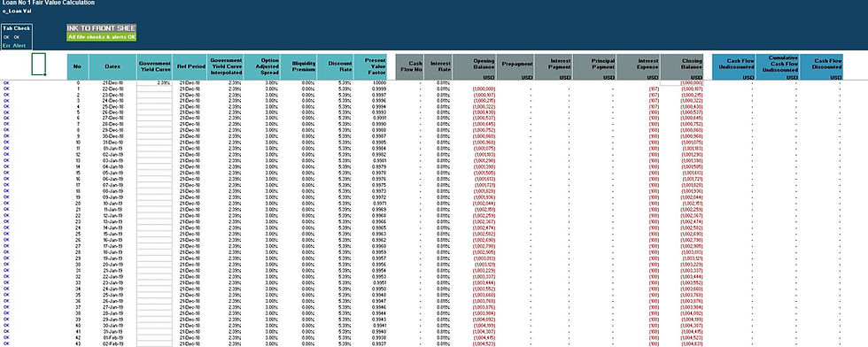Click the 'Ref Period' column header
The height and width of the screenshot is (347, 868).
pyautogui.click(x=190, y=67)
